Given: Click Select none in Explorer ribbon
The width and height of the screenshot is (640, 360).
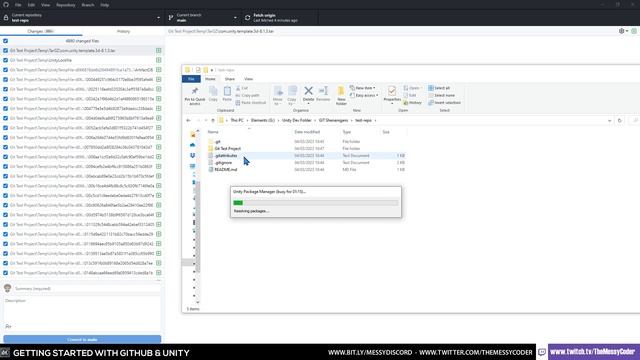Looking at the screenshot, I should click(442, 96).
